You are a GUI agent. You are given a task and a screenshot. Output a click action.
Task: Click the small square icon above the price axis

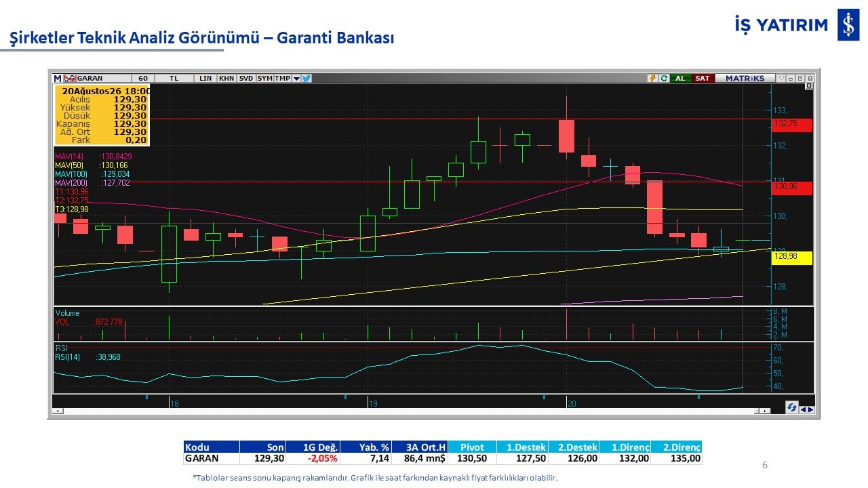809,87
